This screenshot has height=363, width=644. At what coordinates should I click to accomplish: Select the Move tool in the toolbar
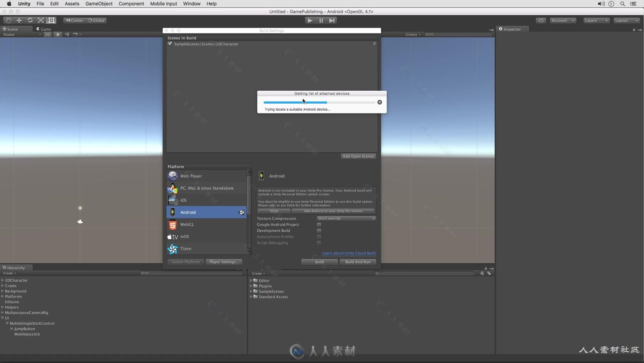click(x=19, y=20)
